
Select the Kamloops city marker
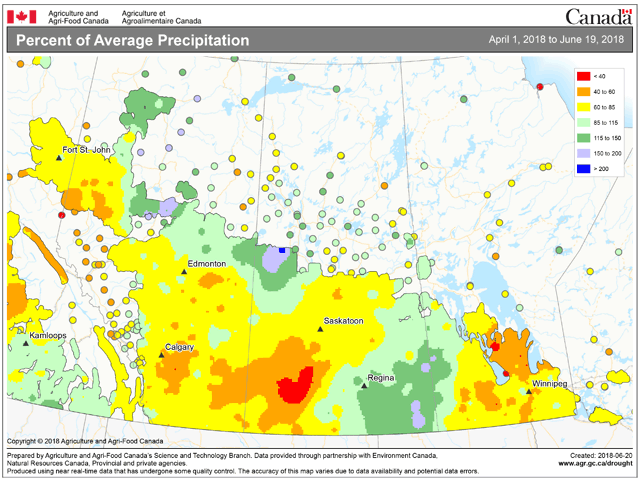click(26, 343)
